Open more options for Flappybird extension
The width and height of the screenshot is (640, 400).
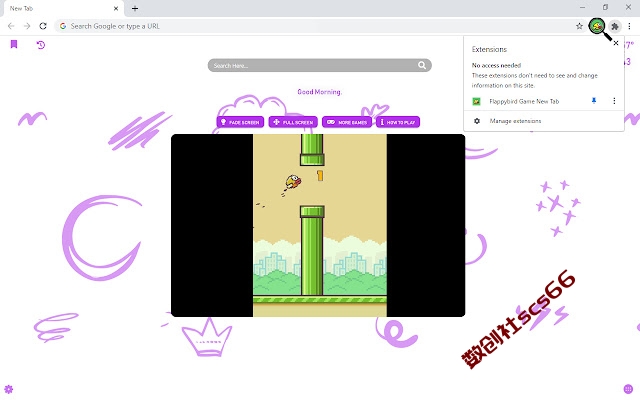tap(614, 101)
